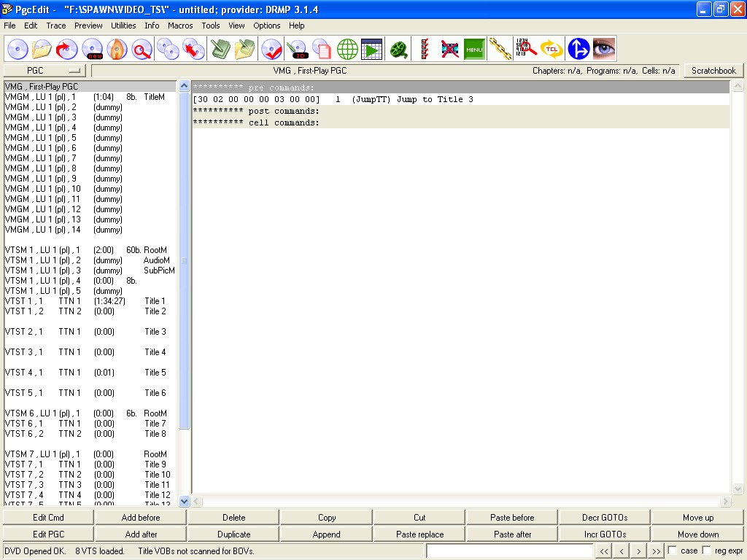The width and height of the screenshot is (747, 560).
Task: Click the Decr GOTOs button
Action: (605, 518)
